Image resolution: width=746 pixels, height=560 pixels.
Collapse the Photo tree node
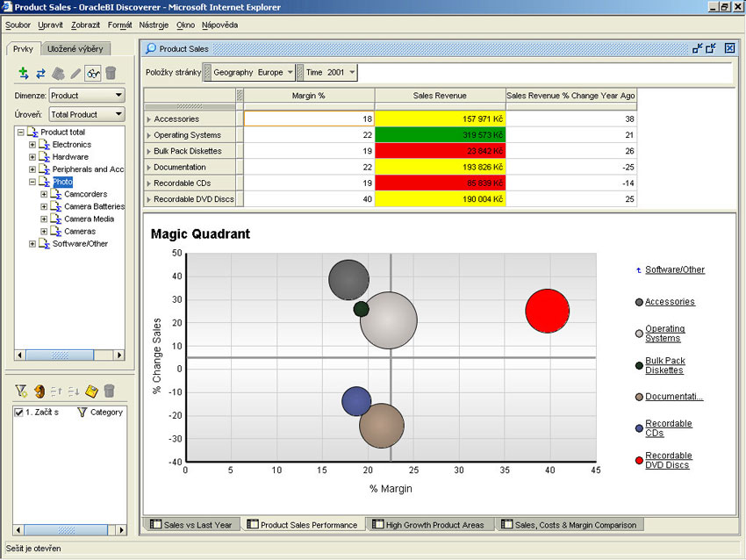click(32, 182)
